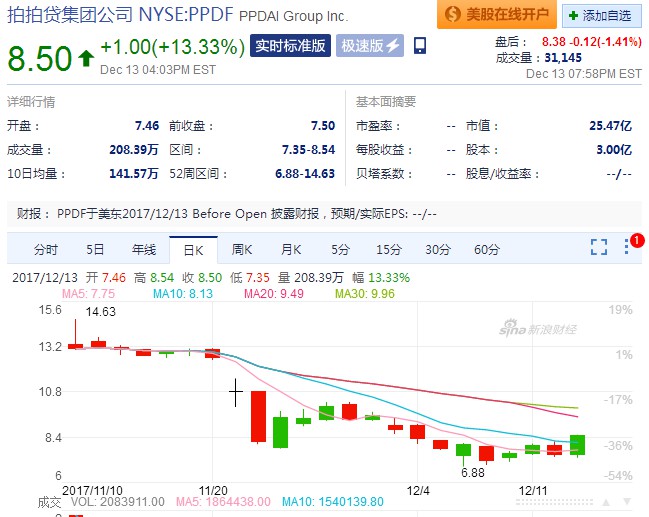Click the 拍拍贷集团公司 NYSE:PPDF title
The height and width of the screenshot is (517, 649).
tap(120, 14)
